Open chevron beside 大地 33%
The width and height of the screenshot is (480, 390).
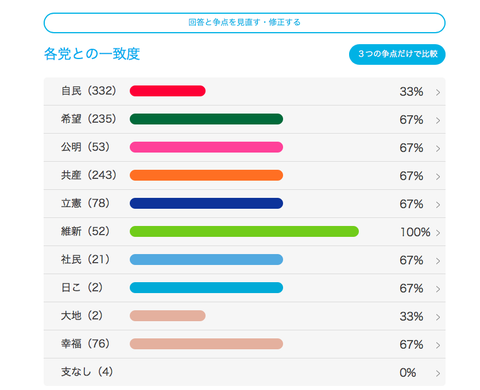(x=438, y=317)
